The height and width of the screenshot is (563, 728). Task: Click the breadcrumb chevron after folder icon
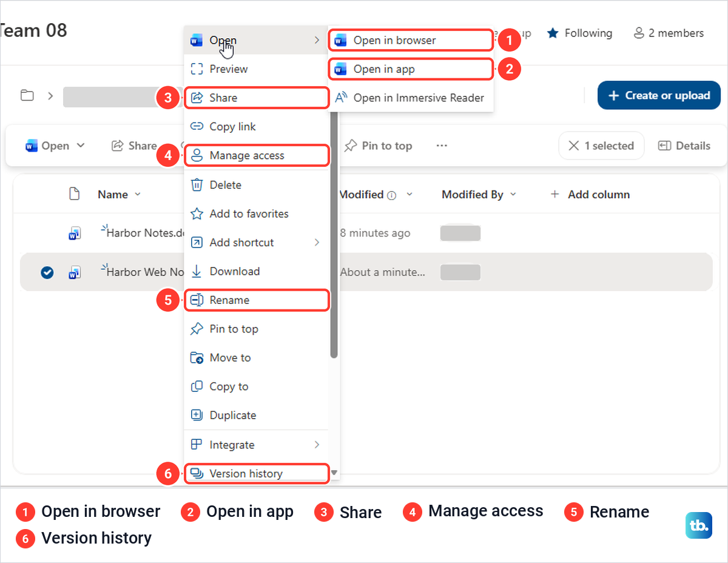pos(51,95)
